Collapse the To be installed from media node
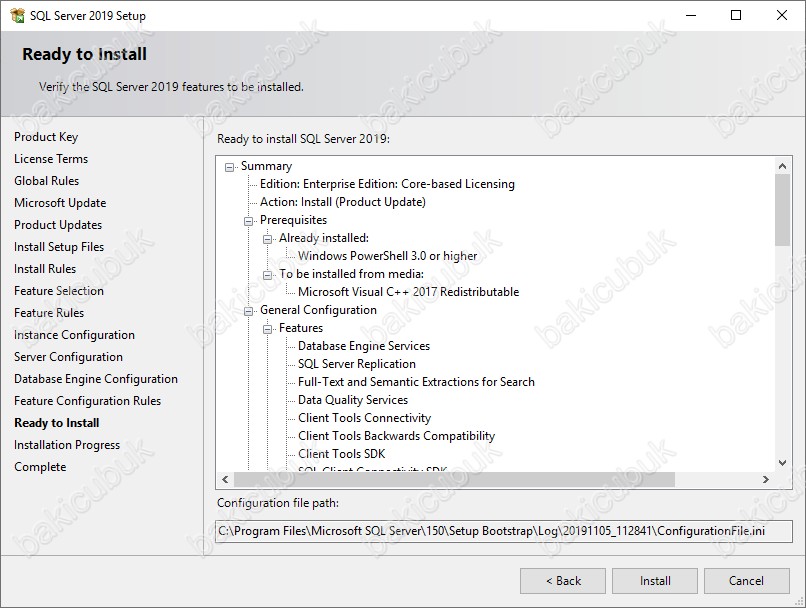 (267, 275)
